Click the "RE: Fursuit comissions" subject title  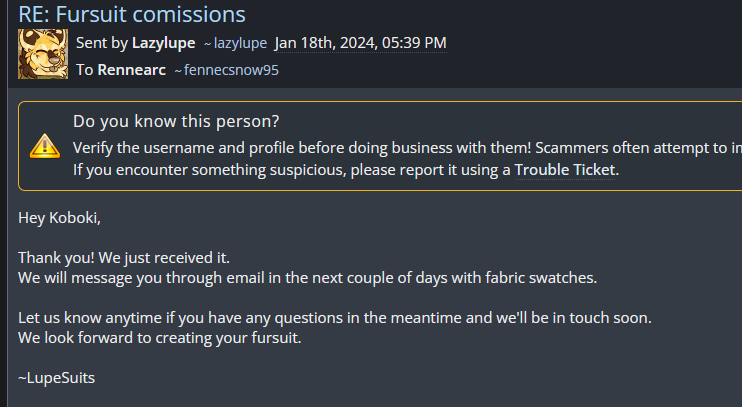(x=132, y=14)
